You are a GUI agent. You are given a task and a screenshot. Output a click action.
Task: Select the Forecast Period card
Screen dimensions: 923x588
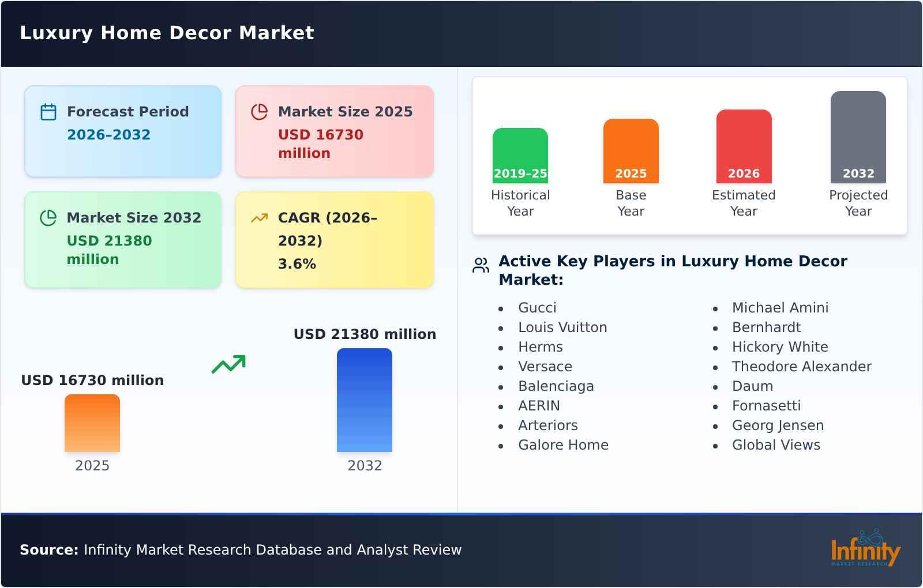pos(122,130)
